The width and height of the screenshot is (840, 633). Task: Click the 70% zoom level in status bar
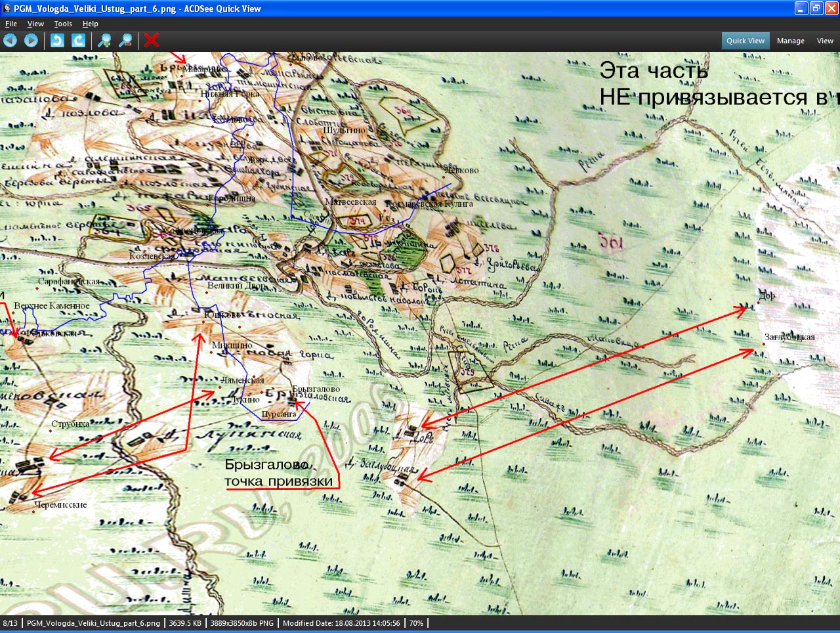(x=416, y=623)
